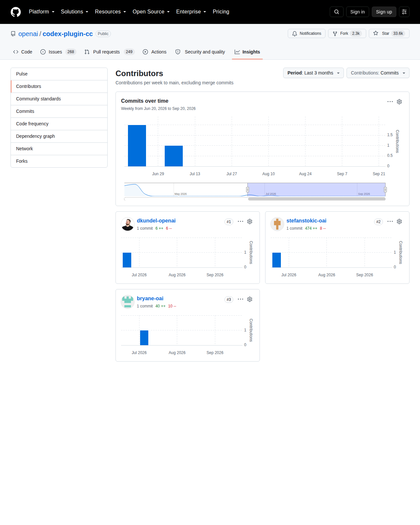The height and width of the screenshot is (525, 420).
Task: Open the Security and quality tab
Action: pyautogui.click(x=200, y=52)
